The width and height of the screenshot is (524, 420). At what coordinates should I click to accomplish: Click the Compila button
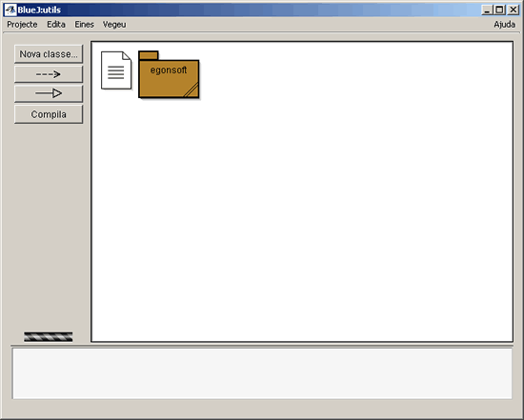click(x=49, y=114)
